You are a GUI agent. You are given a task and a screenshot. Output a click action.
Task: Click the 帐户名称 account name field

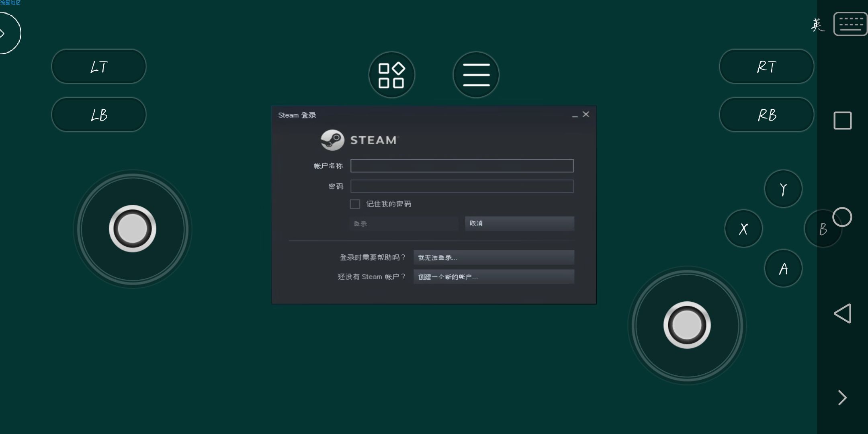(x=462, y=166)
